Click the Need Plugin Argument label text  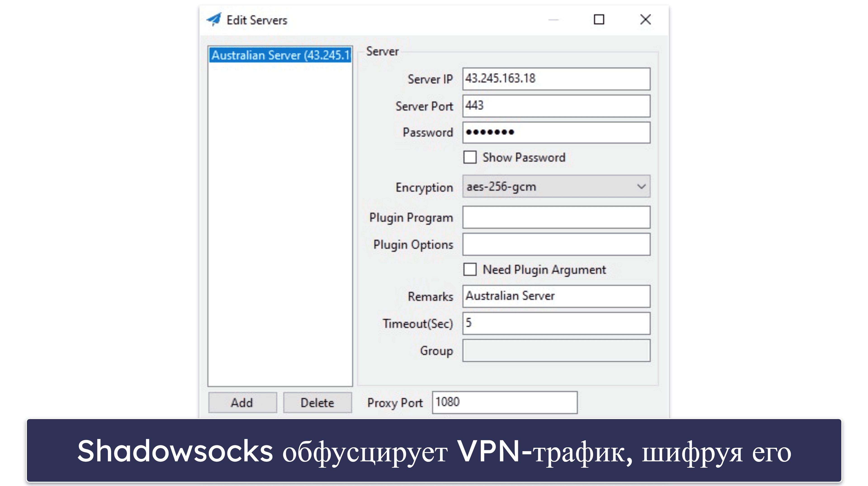click(x=544, y=270)
